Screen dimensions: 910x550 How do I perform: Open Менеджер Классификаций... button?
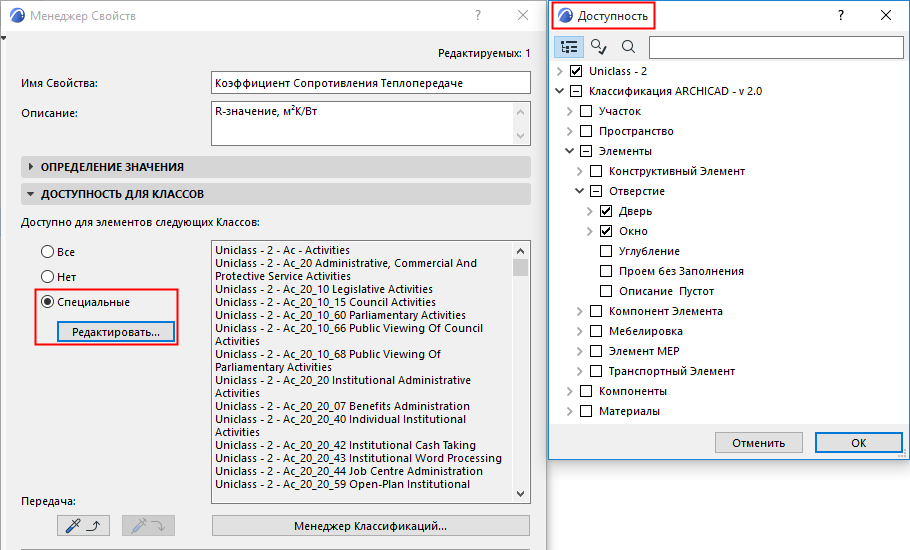370,526
